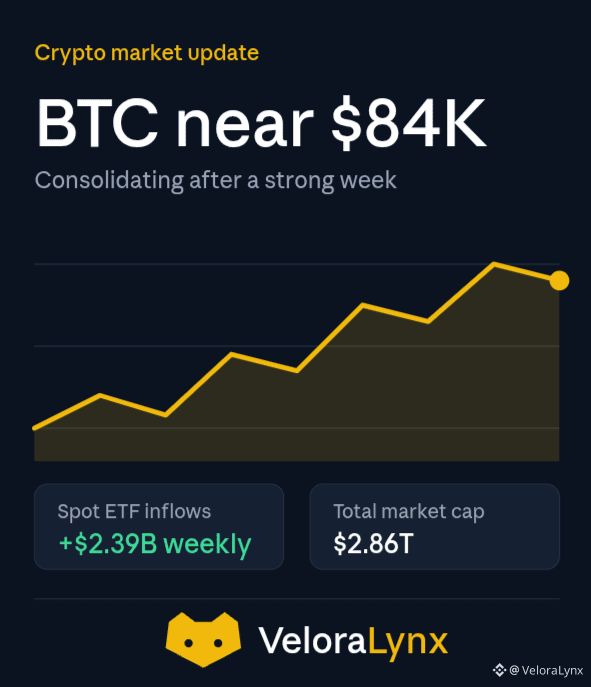Click the +$2.39B weekly value
This screenshot has width=591, height=687.
pyautogui.click(x=155, y=544)
